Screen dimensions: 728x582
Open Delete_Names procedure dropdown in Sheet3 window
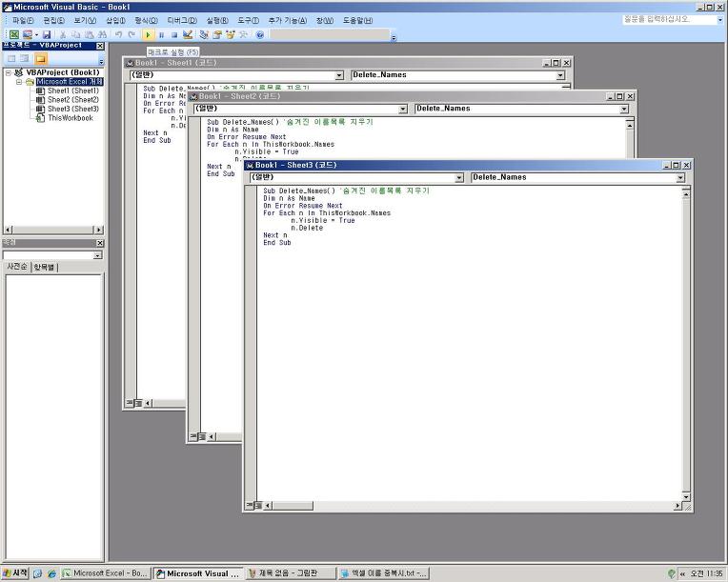(680, 177)
